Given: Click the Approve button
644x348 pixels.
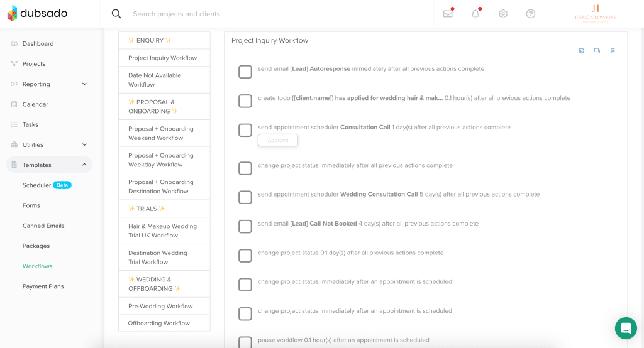Looking at the screenshot, I should (278, 140).
